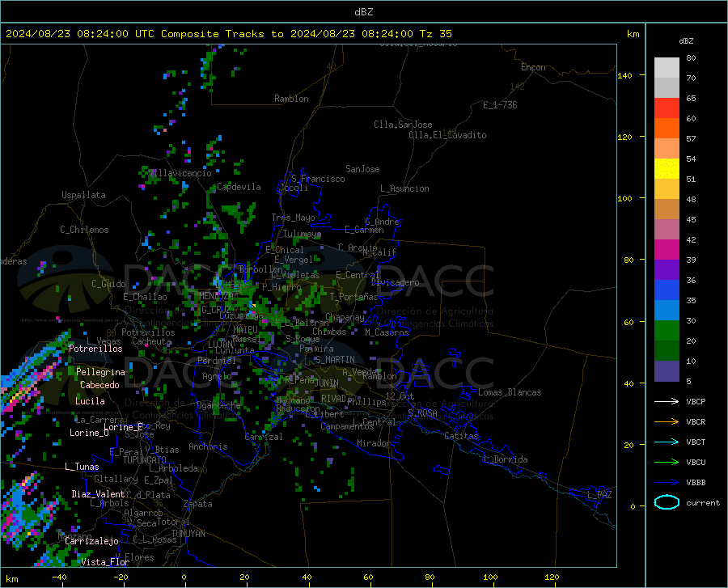Click the Ramblon label in the north
The image size is (728, 588).
[x=291, y=99]
